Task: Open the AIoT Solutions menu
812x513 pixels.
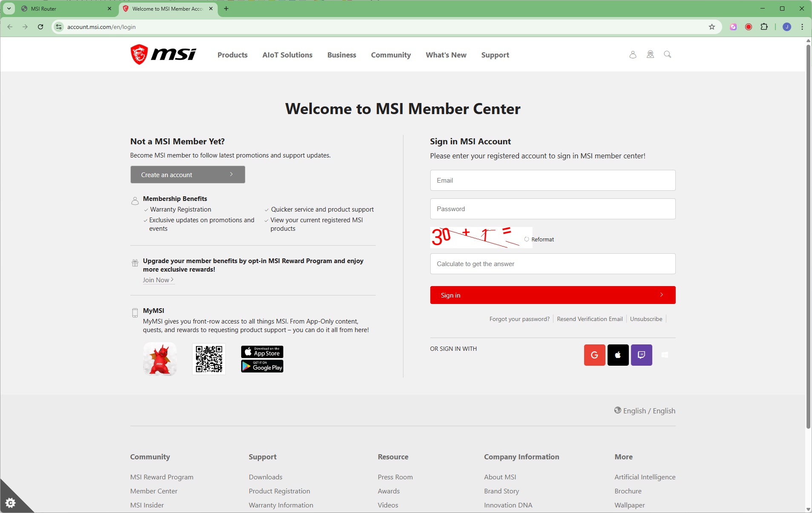Action: click(287, 55)
